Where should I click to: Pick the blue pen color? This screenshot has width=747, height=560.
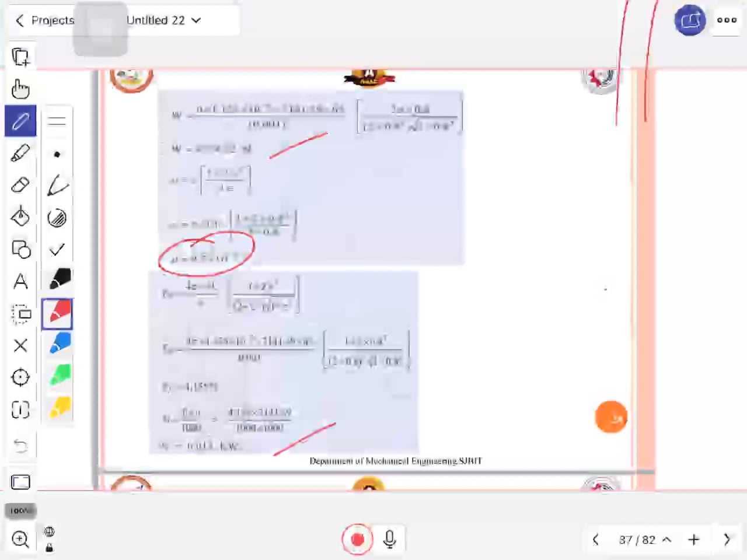[59, 344]
